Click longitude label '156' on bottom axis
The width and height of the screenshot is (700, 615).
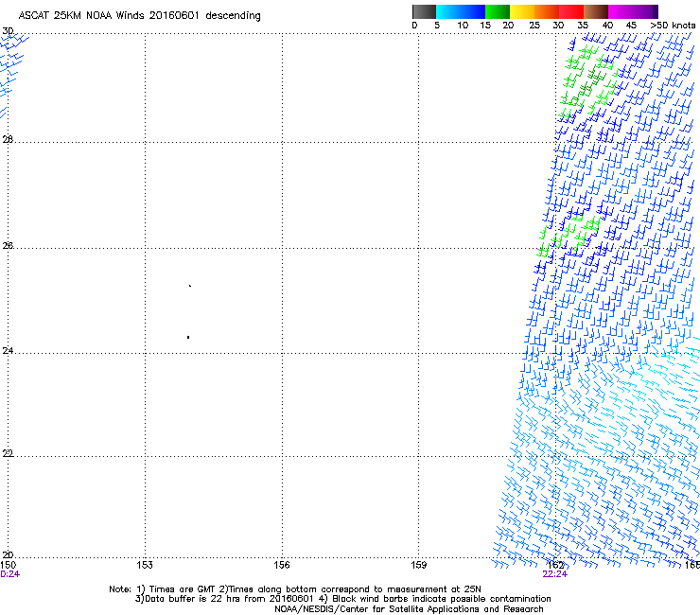[282, 565]
